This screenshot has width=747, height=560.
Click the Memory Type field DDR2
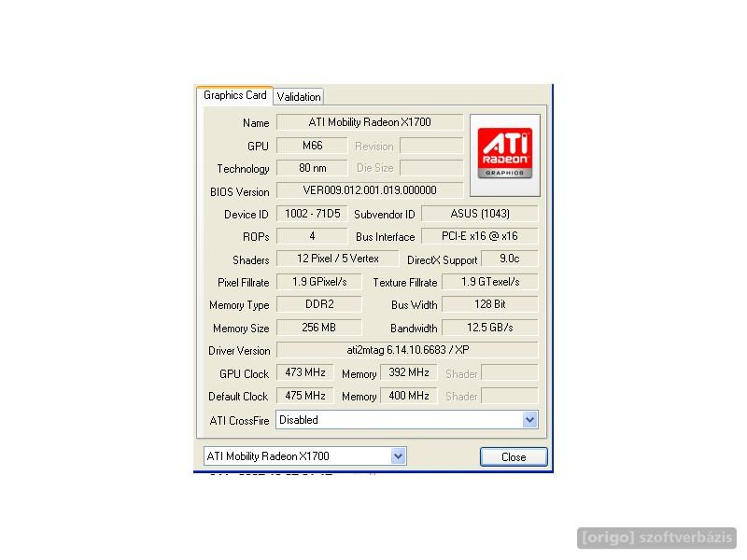[x=319, y=304]
